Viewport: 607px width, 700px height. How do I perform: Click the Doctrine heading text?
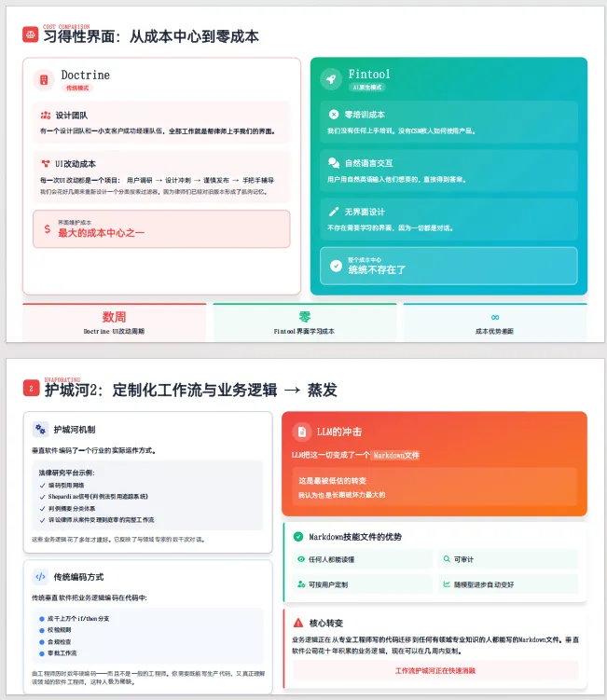85,75
